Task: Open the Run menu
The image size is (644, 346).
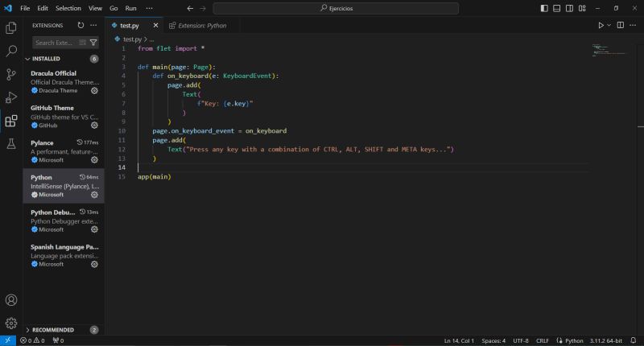Action: click(x=130, y=8)
